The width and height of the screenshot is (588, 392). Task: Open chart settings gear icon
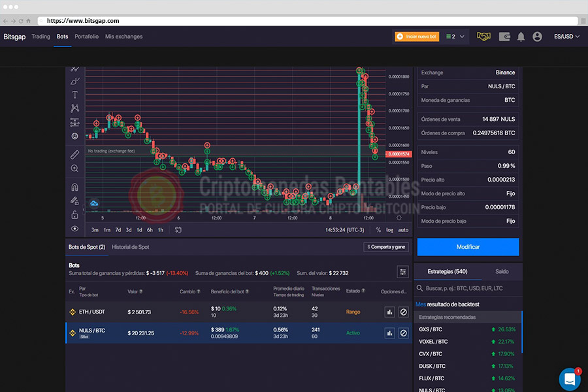pyautogui.click(x=399, y=218)
